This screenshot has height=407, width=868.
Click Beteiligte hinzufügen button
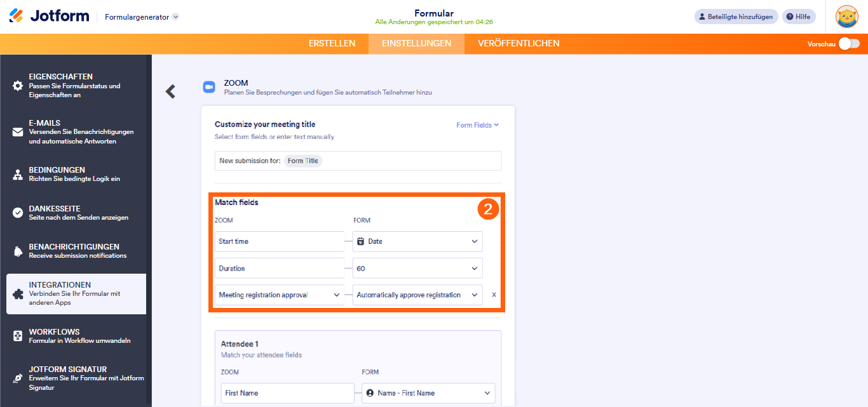tap(736, 17)
